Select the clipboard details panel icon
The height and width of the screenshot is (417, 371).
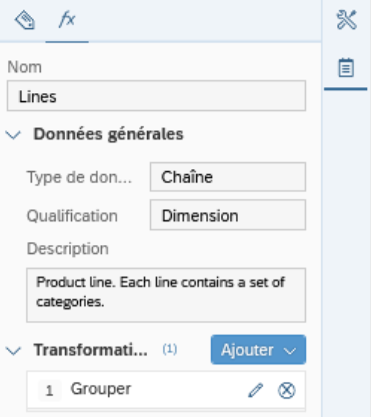point(346,68)
